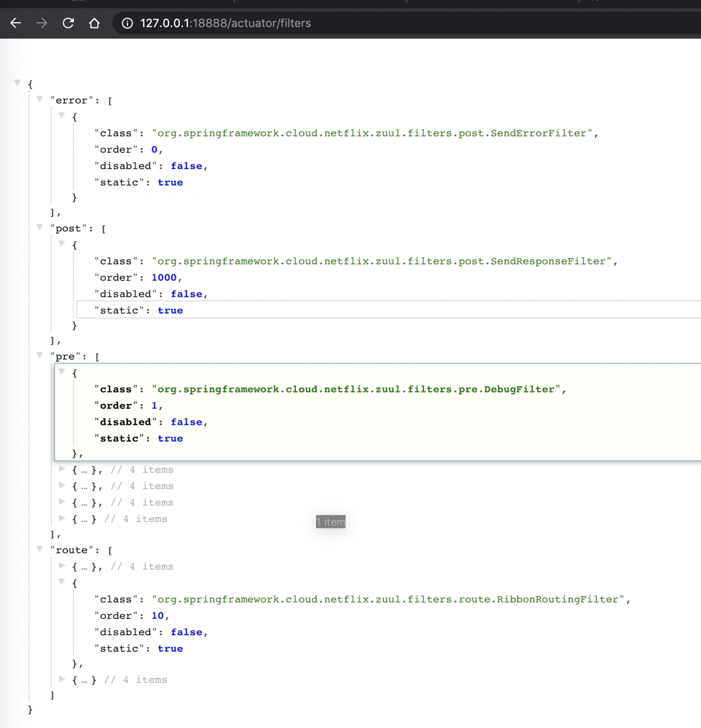Image resolution: width=701 pixels, height=728 pixels.
Task: Expand the first collapsed object in "route"
Action: click(62, 566)
